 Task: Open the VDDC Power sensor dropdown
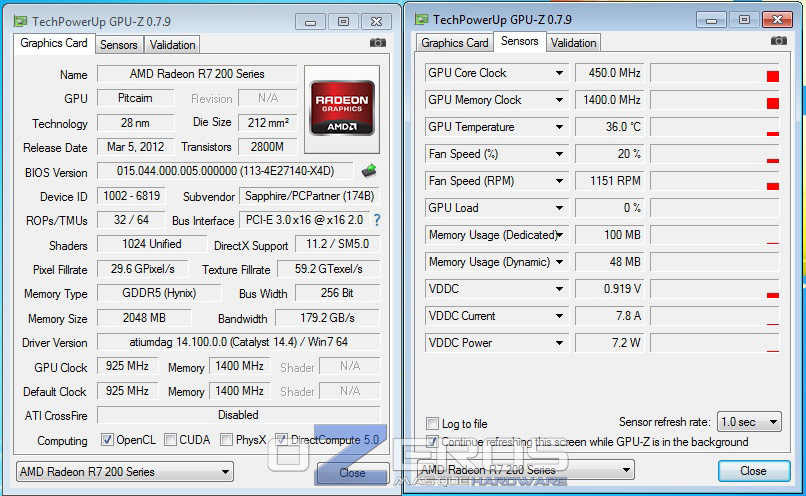coord(559,343)
